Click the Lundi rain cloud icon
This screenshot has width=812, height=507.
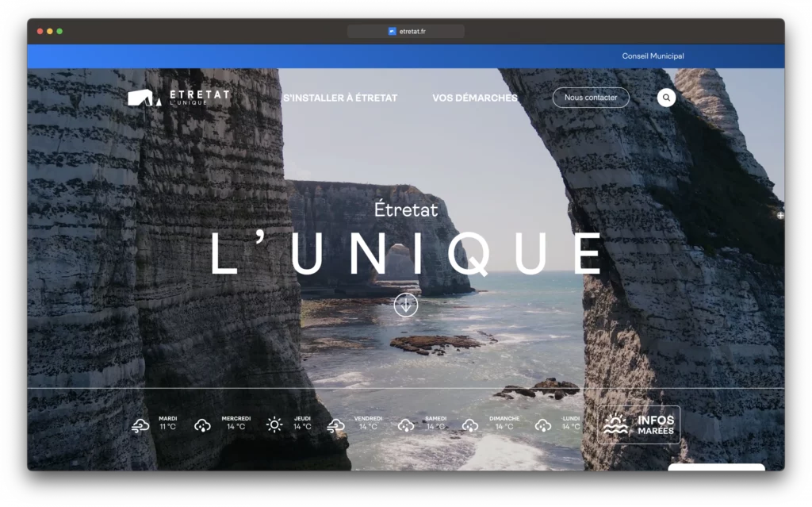tap(543, 425)
